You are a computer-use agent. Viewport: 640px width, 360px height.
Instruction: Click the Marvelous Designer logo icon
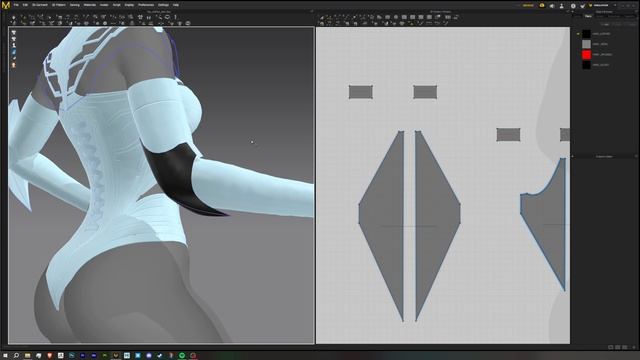tap(6, 5)
